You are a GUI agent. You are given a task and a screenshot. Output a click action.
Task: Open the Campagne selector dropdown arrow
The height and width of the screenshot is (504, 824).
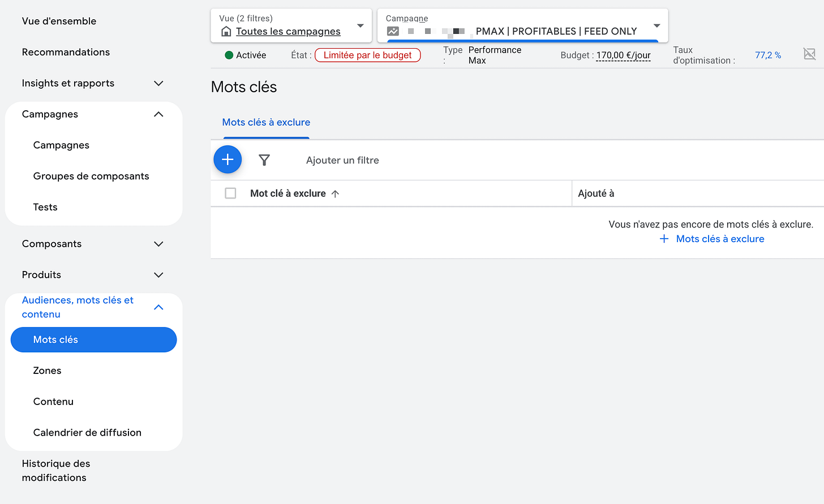click(x=656, y=25)
